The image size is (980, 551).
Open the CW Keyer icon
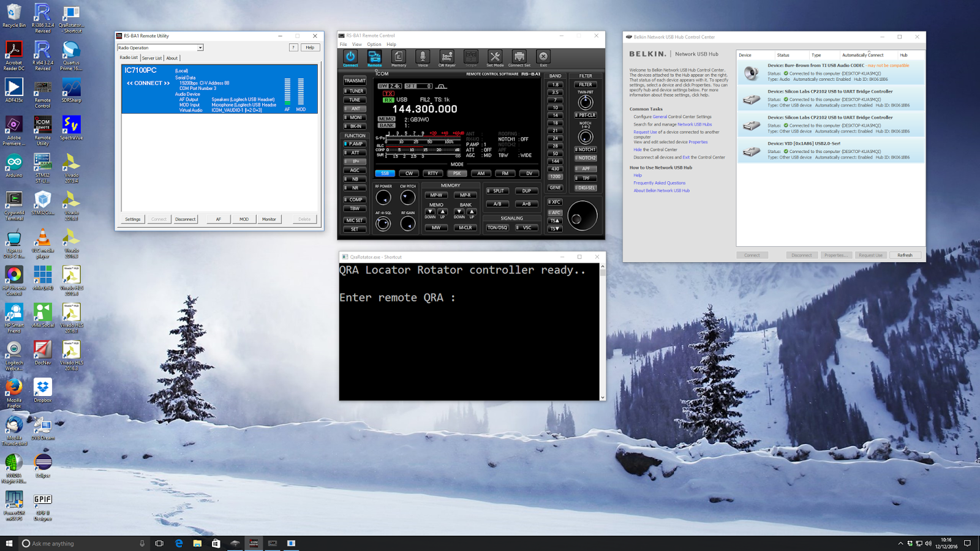[x=447, y=58]
